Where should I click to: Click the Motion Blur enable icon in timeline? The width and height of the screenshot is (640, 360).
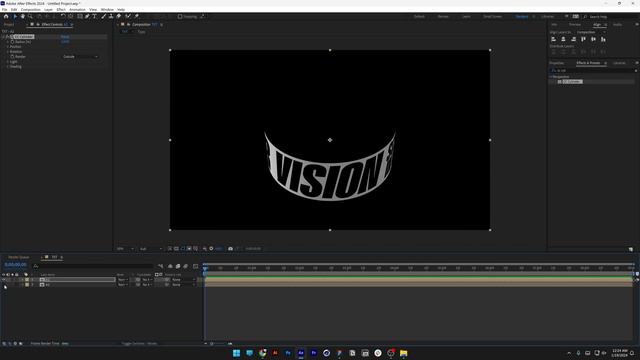[186, 266]
